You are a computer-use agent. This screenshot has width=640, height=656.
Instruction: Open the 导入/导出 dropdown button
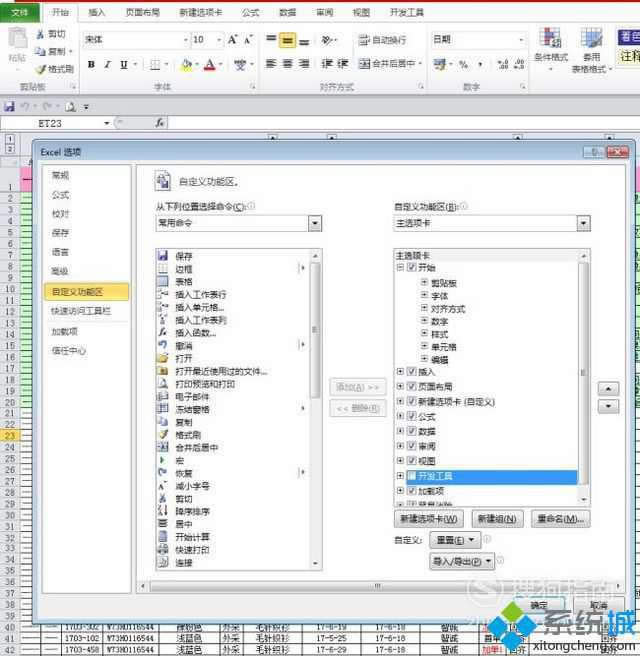(x=462, y=561)
